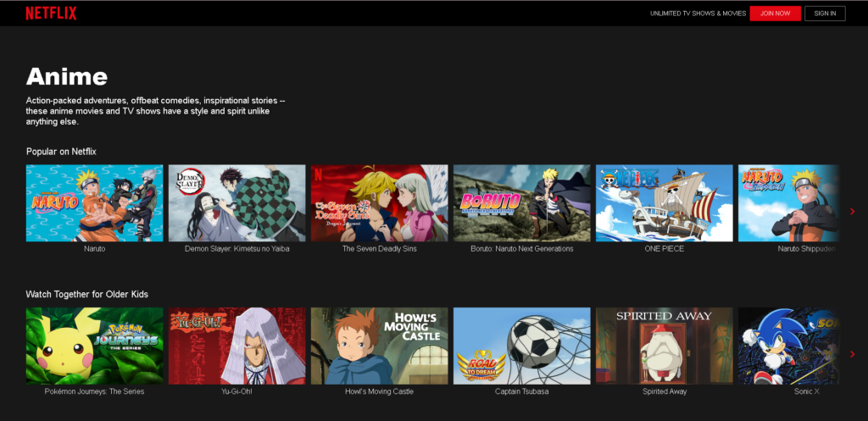Screen dimensions: 868x421
Task: Open the Yu-Gi-Oh! thumbnail
Action: pyautogui.click(x=237, y=346)
